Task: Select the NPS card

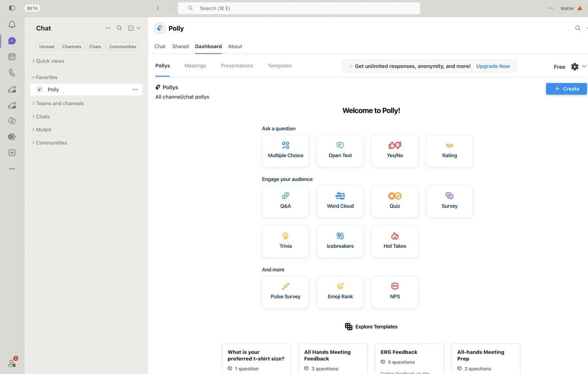Action: [x=395, y=292]
